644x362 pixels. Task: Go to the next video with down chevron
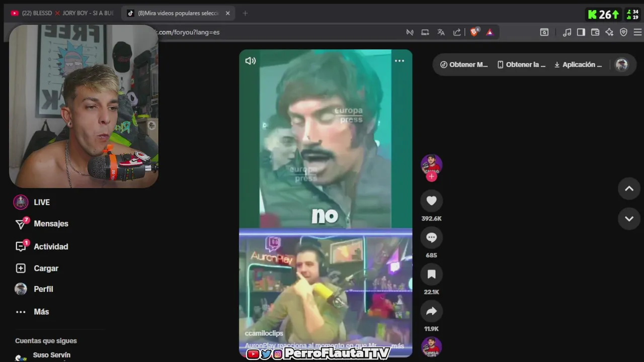point(629,219)
